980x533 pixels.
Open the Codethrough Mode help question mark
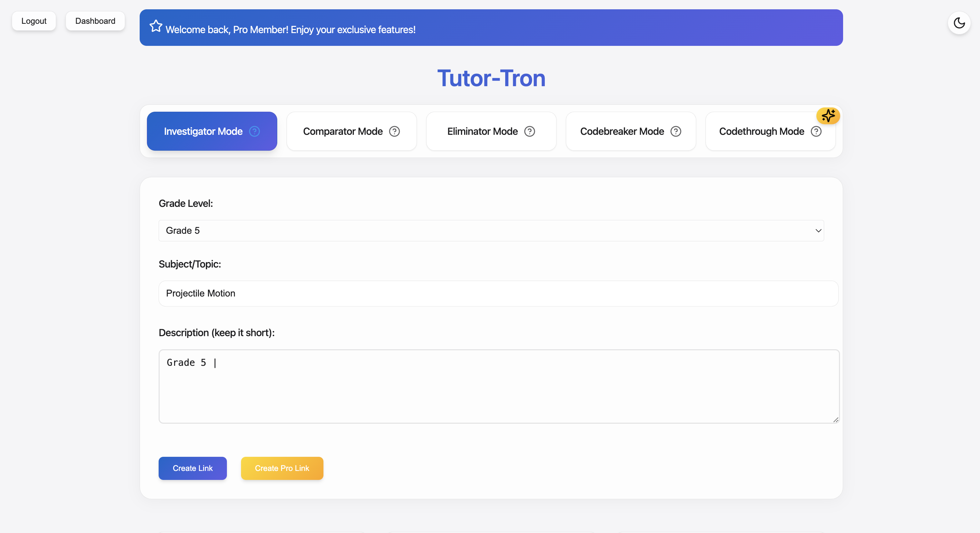pyautogui.click(x=816, y=131)
